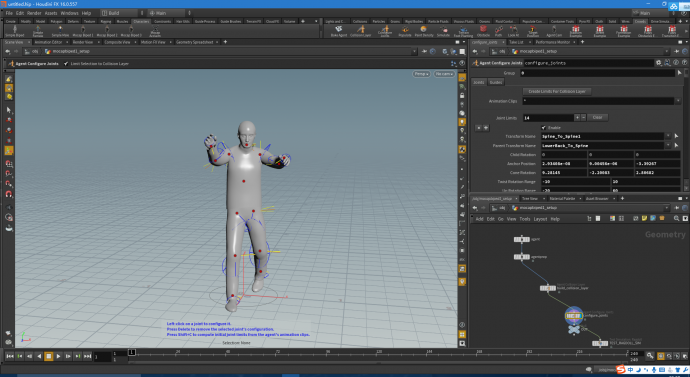The image size is (690, 377).
Task: Click the Bake Agent shelf tool
Action: (x=339, y=31)
